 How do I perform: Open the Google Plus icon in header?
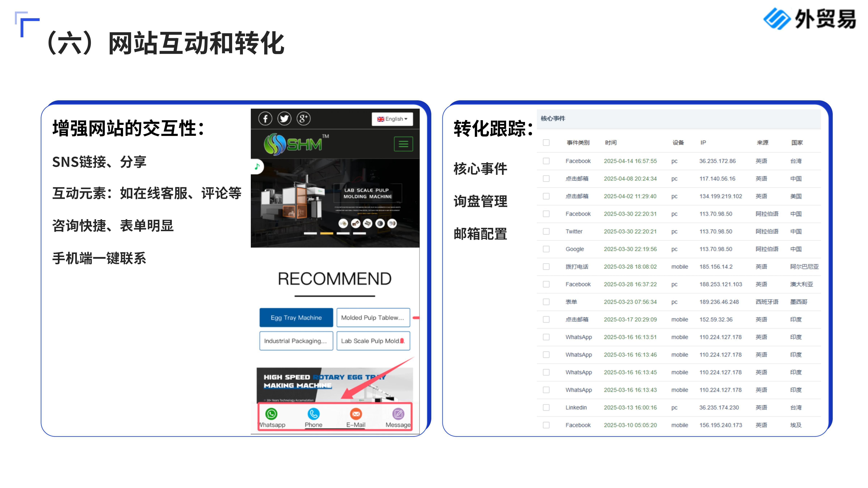point(303,119)
